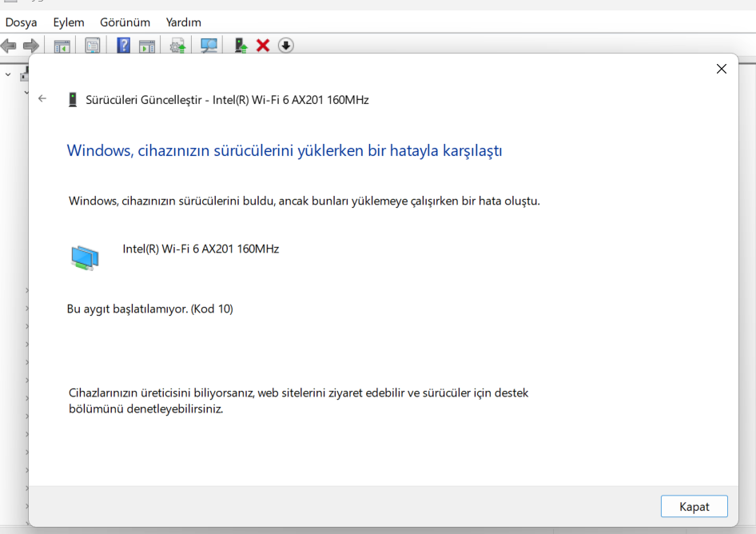Open the Görünüm menu
Screen dimensions: 756x534
(x=125, y=22)
